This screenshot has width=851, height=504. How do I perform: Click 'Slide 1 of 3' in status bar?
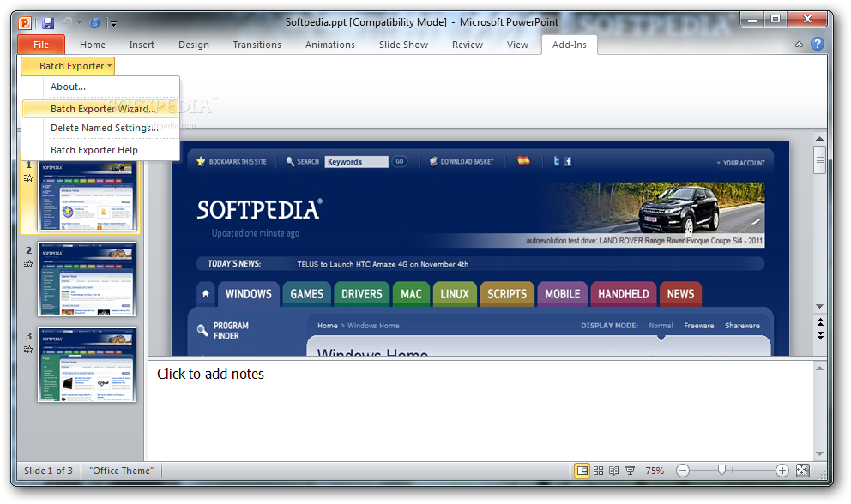pyautogui.click(x=48, y=471)
